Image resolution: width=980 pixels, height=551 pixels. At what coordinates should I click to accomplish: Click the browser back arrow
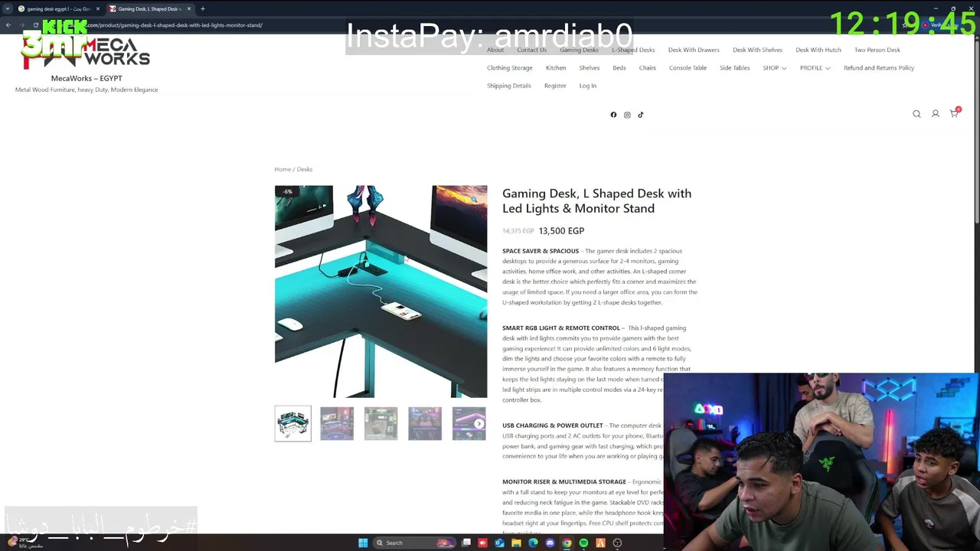tap(8, 25)
